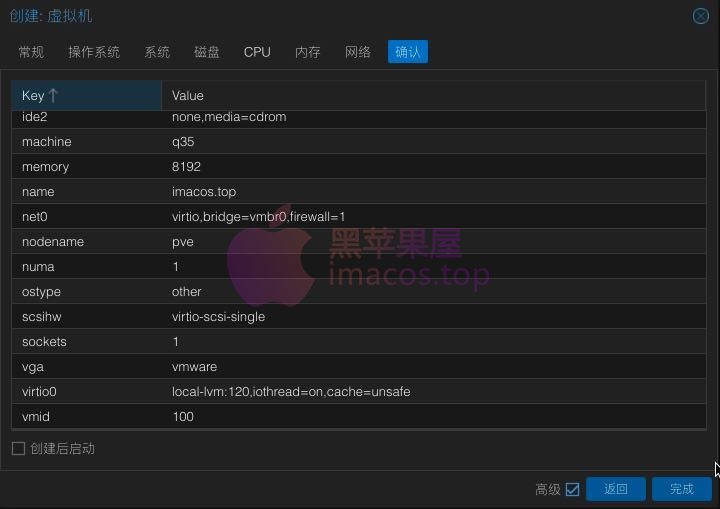Screen dimensions: 720x509
Task: Click the sockets value 1
Action: click(175, 342)
